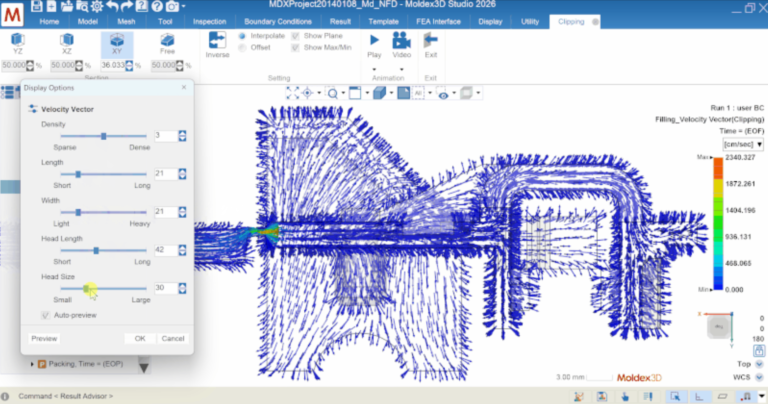The image size is (768, 404).
Task: Click Cancel in the Display Options dialog
Action: click(173, 338)
